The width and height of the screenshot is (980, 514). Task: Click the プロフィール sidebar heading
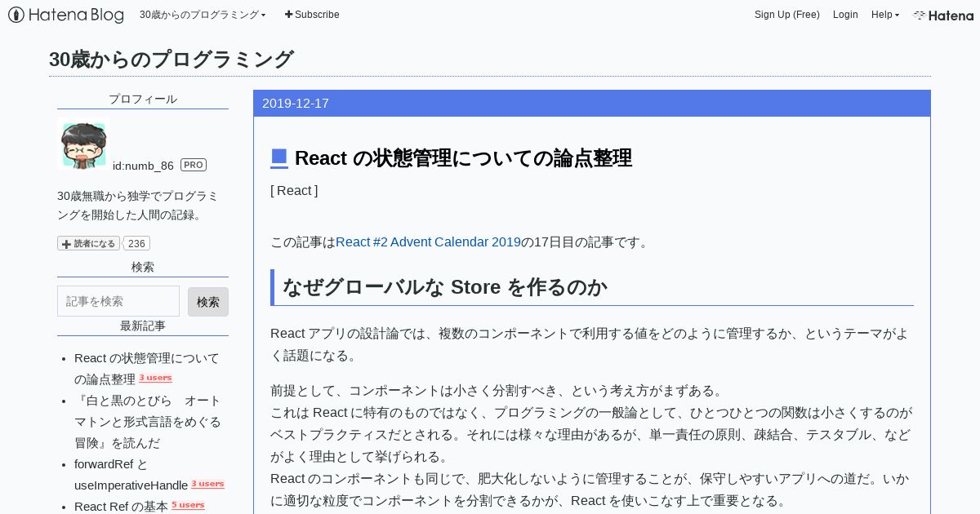143,99
